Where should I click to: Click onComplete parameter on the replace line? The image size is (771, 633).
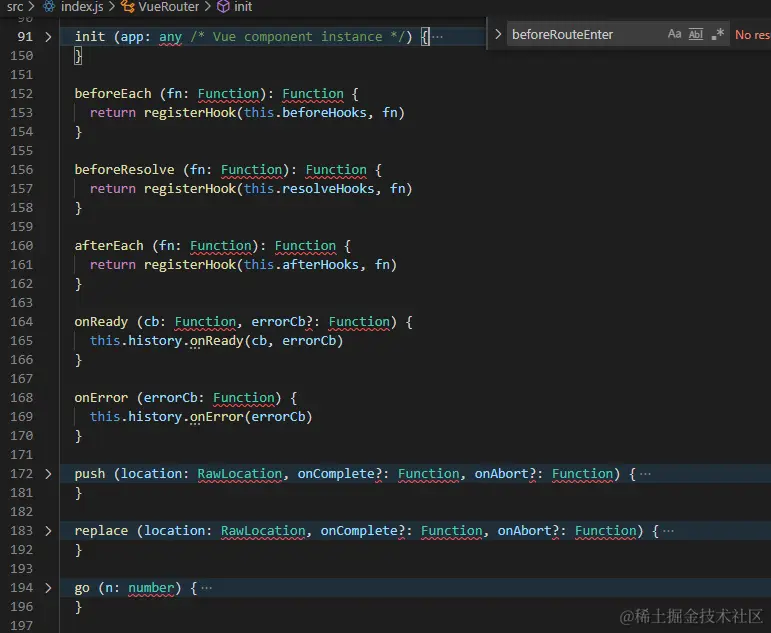pyautogui.click(x=359, y=531)
